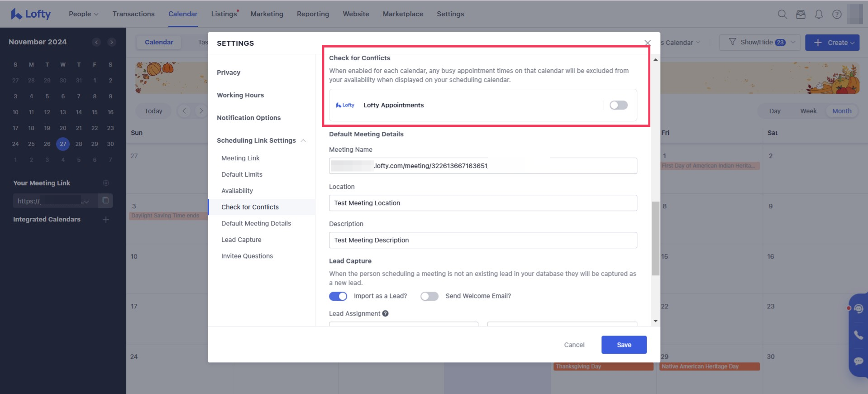Screen dimensions: 868x394
Task: Collapse the Scheduling Link Settings section
Action: [x=303, y=140]
